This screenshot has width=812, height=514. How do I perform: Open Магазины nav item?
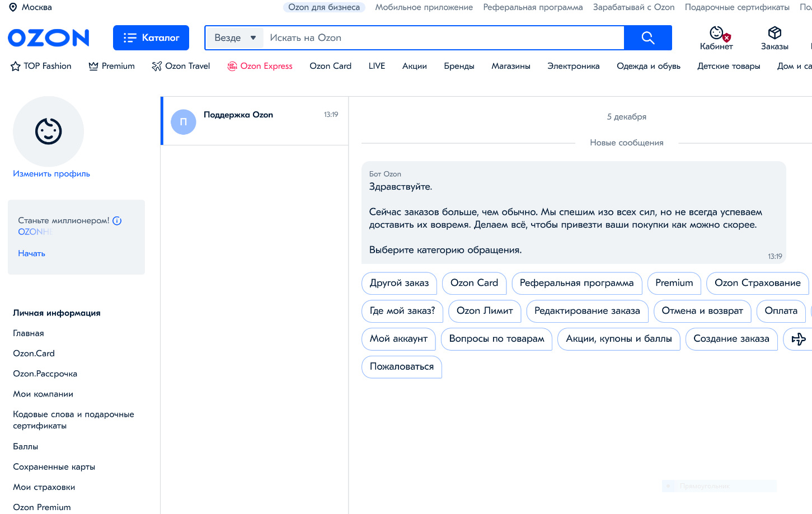(x=510, y=66)
